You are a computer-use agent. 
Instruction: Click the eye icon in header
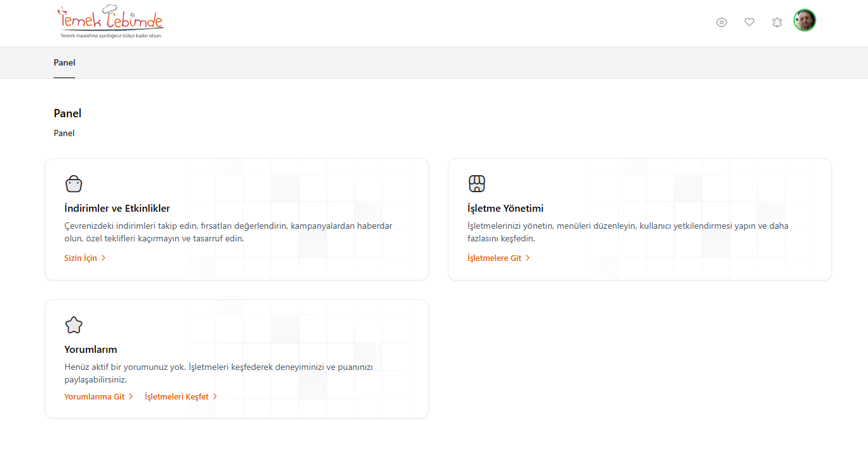tap(722, 23)
